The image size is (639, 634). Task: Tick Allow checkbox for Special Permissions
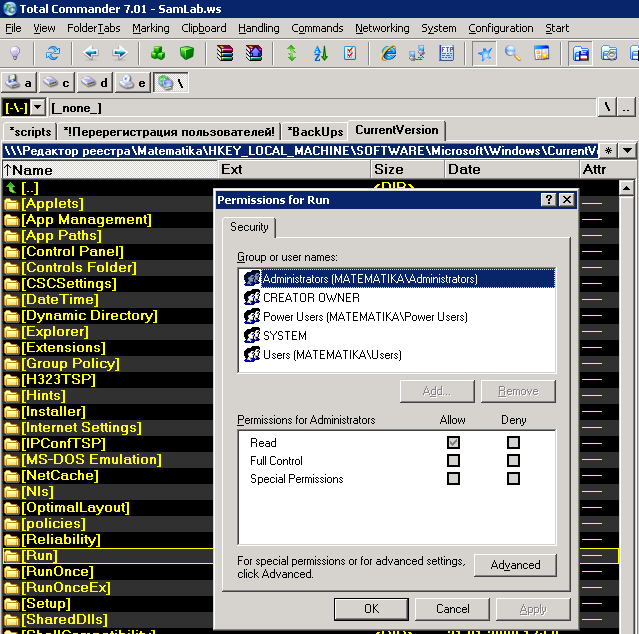point(453,478)
